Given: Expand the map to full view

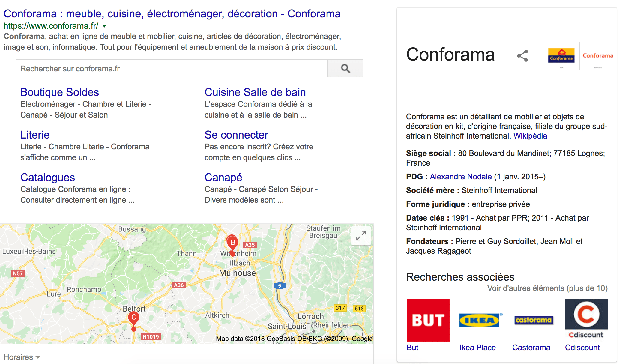Looking at the screenshot, I should click(361, 236).
